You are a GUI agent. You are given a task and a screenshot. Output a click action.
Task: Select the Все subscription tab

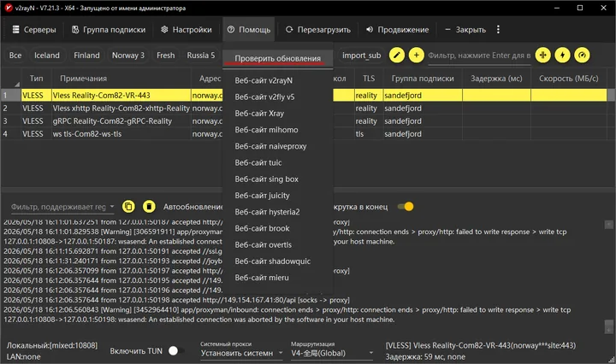click(15, 56)
